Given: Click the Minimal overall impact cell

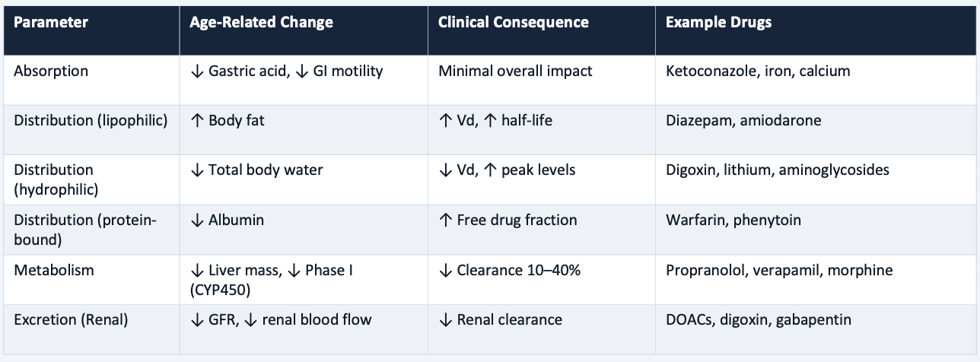Looking at the screenshot, I should pos(515,71).
